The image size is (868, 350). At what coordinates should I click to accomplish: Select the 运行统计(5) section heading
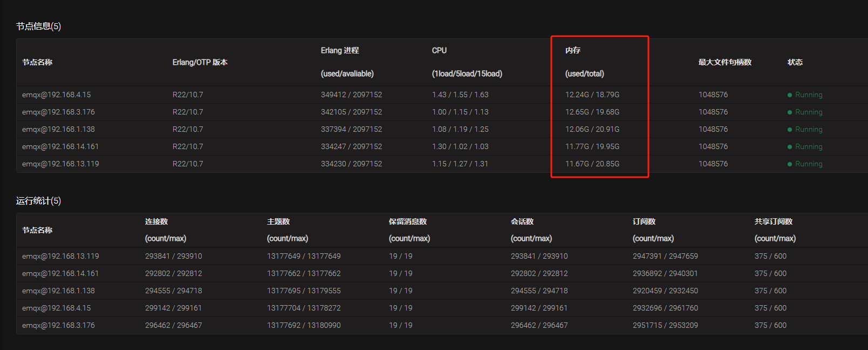(38, 201)
